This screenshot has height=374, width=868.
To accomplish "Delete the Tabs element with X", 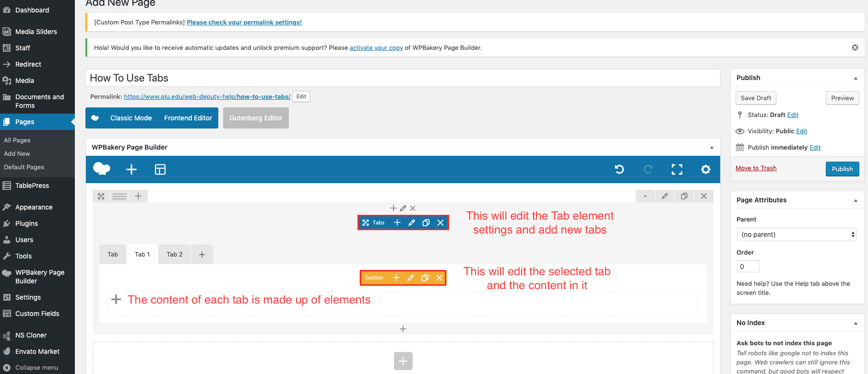I will 440,222.
